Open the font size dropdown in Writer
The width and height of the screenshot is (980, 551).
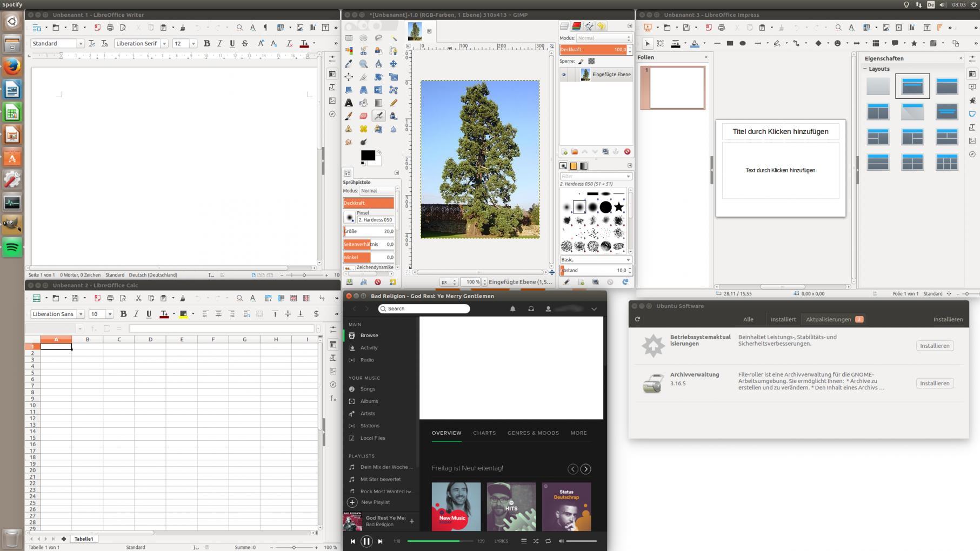(193, 43)
